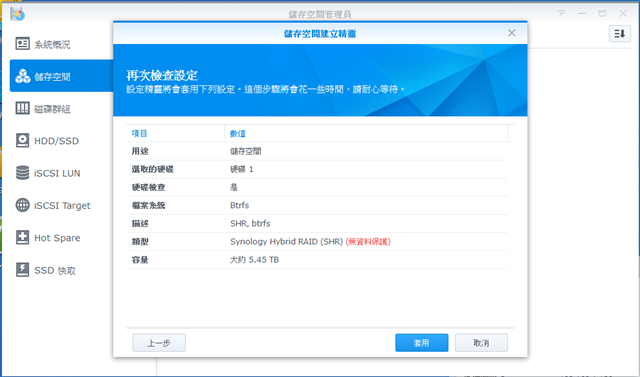Cancel the wizard with 取消 button
640x377 pixels.
coord(481,343)
